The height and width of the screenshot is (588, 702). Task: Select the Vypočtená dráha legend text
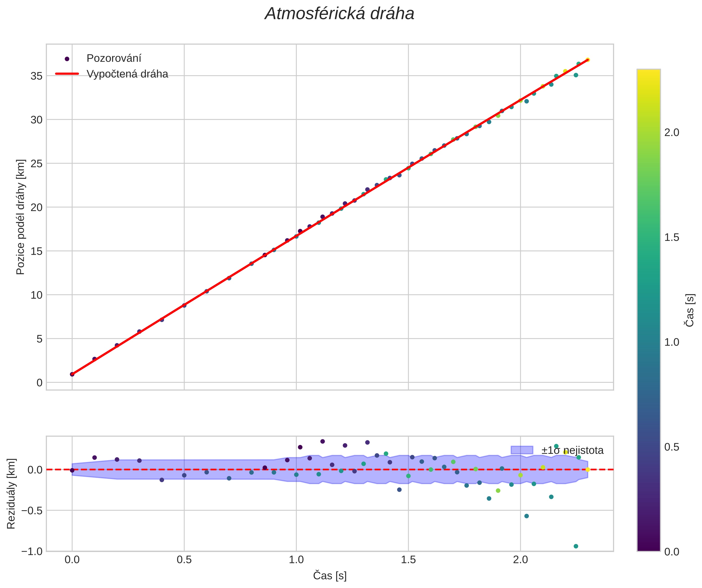click(x=127, y=74)
